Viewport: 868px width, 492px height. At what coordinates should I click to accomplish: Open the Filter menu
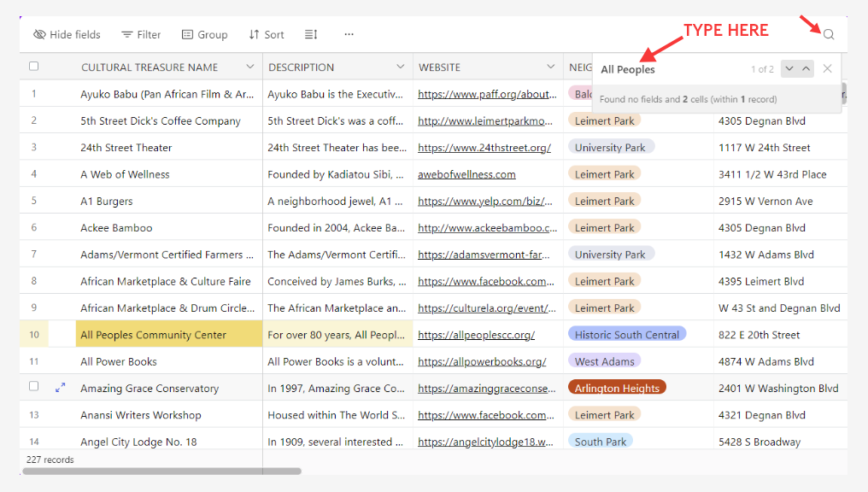click(x=141, y=34)
